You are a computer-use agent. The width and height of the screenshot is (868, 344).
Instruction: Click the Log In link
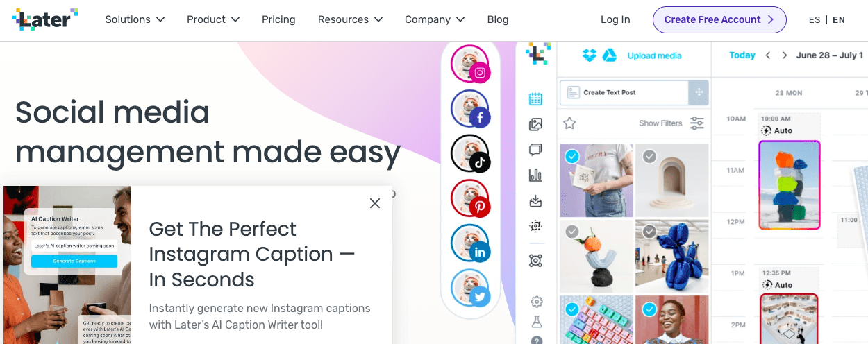click(x=615, y=19)
